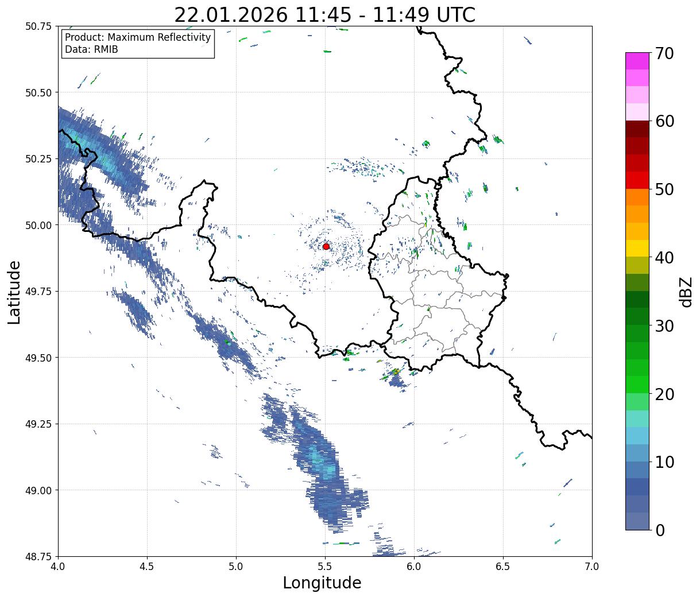Click the latitude tick label 49.50

coord(38,358)
